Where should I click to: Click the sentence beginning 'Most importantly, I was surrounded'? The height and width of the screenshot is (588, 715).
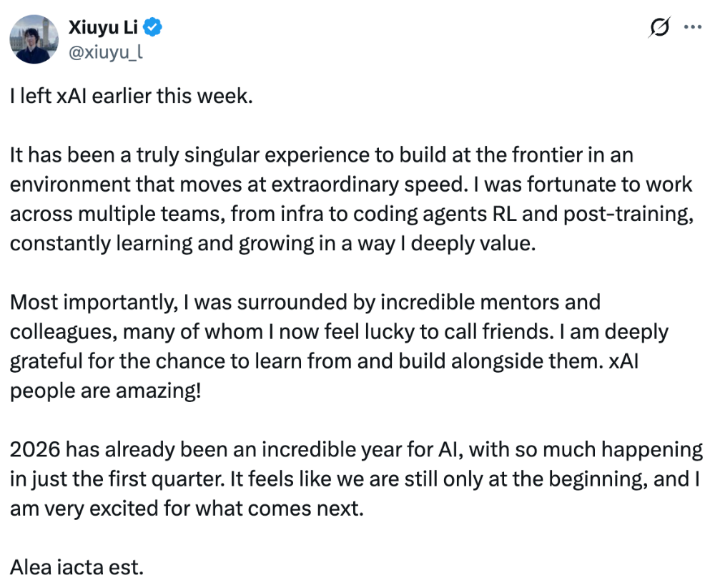(305, 302)
